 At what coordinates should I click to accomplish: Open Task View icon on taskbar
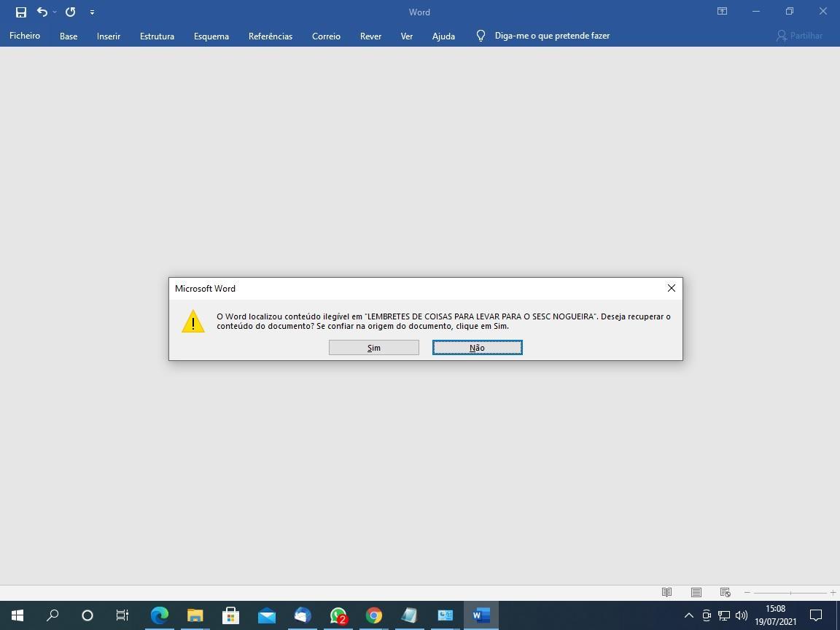[122, 615]
